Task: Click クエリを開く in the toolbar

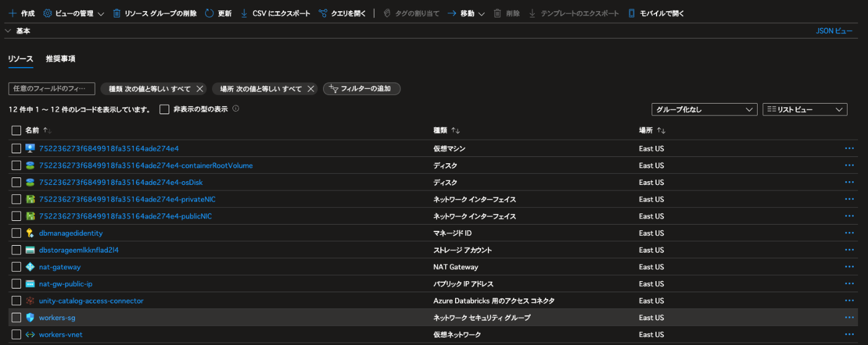Action: click(342, 13)
